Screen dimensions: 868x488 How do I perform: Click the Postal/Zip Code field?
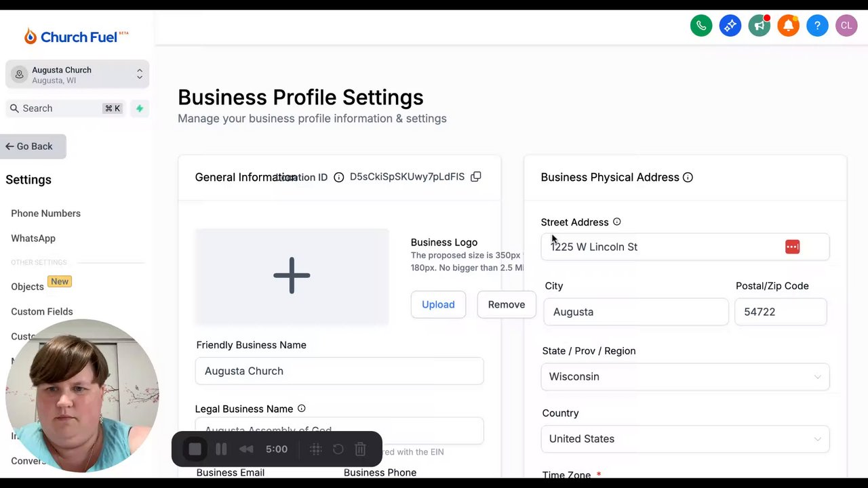(x=781, y=312)
